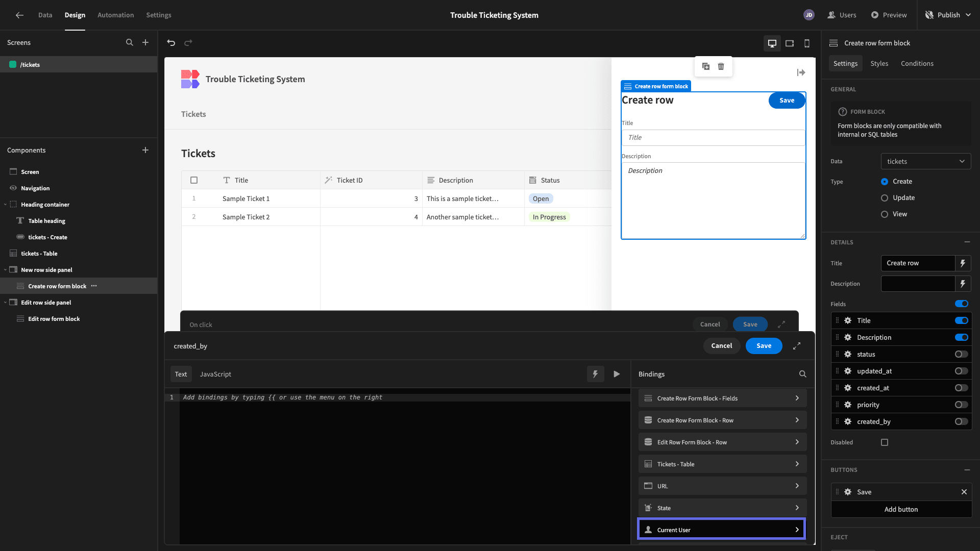Check the Disabled checkbox

(885, 442)
